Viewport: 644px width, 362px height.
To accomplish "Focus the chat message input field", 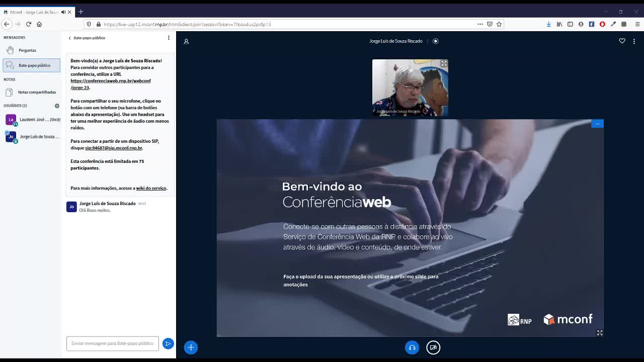I will [113, 343].
